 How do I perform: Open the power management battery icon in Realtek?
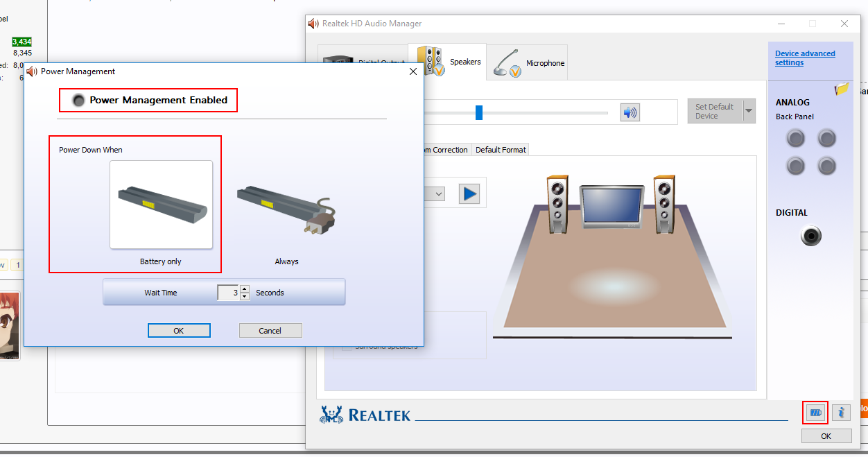coord(815,413)
